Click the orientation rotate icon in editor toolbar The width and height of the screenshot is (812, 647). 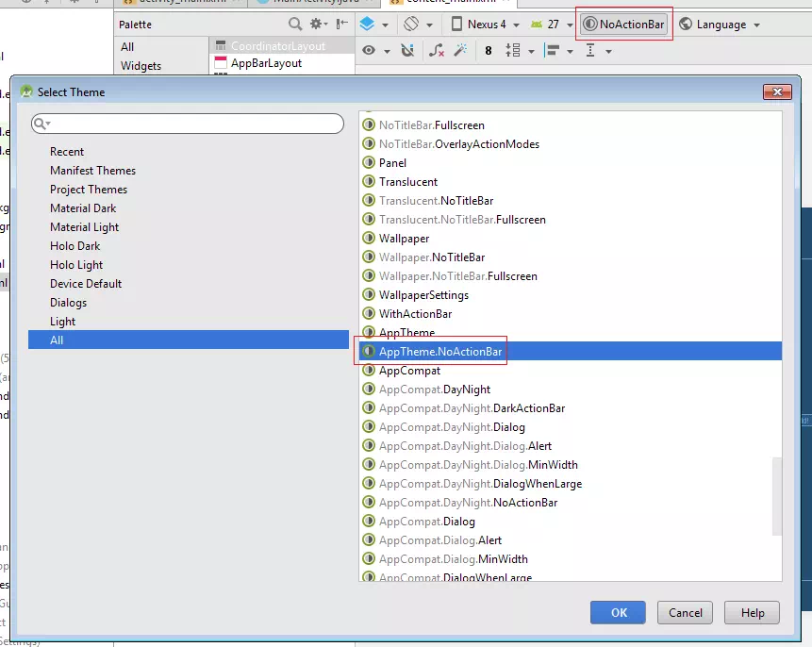411,24
